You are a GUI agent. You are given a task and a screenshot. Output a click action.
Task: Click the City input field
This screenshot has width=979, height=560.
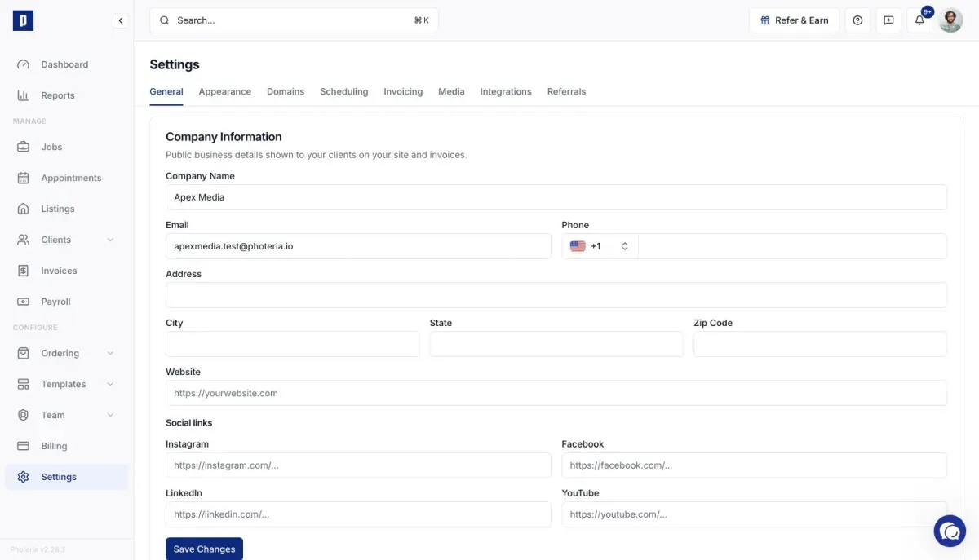292,344
